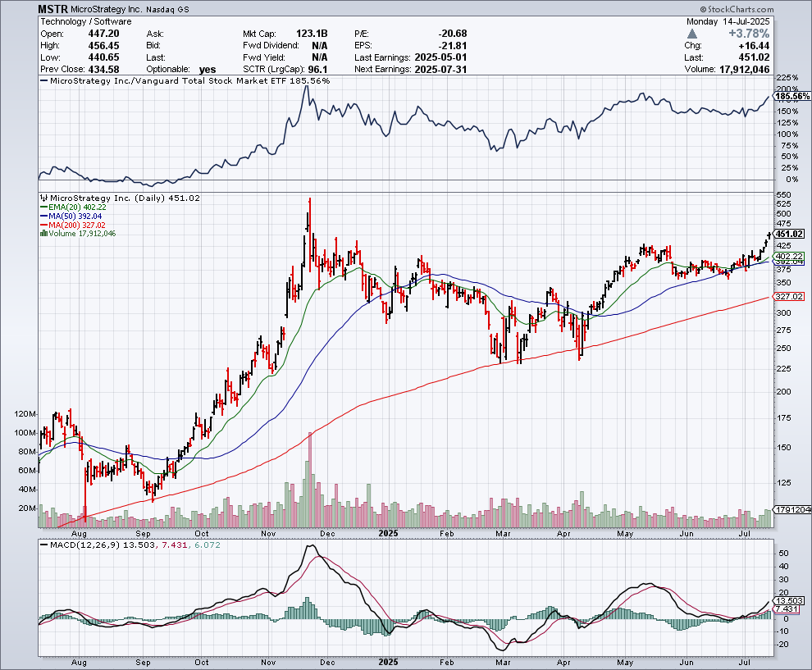Click the red MA(200) legend line marker
The height and width of the screenshot is (670, 812).
(44, 225)
